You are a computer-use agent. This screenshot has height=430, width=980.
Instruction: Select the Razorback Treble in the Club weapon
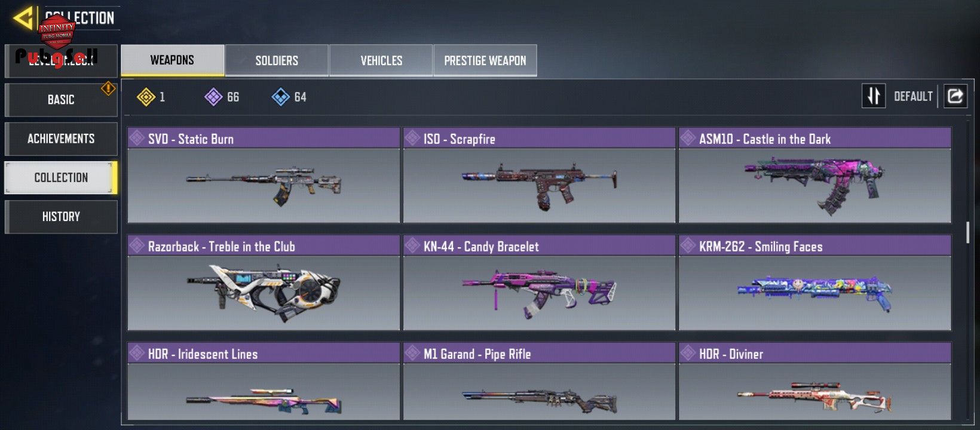(x=264, y=282)
